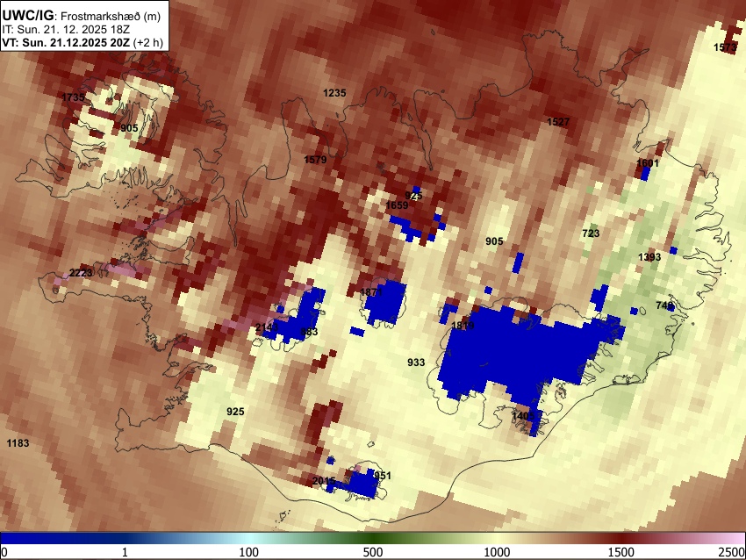The width and height of the screenshot is (746, 560).
Task: Click the 'UWC/IG: Frostmarkshæð (m)' title text
Action: (82, 16)
